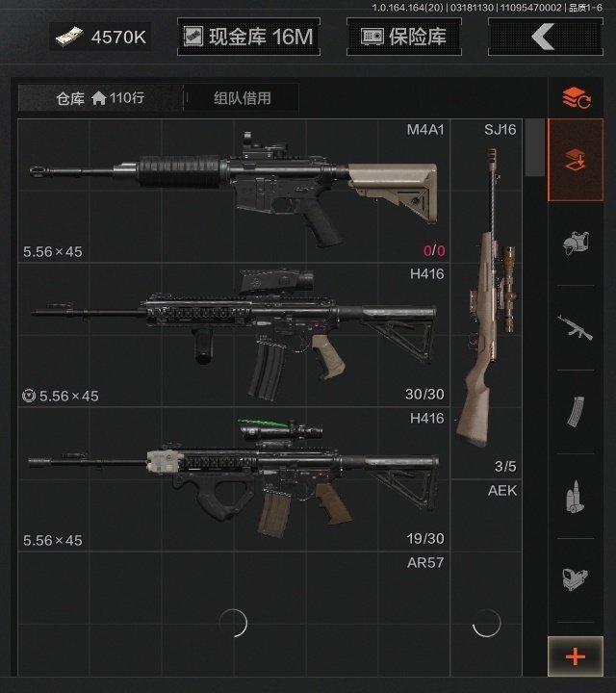Click the 4570K cash balance

click(100, 37)
